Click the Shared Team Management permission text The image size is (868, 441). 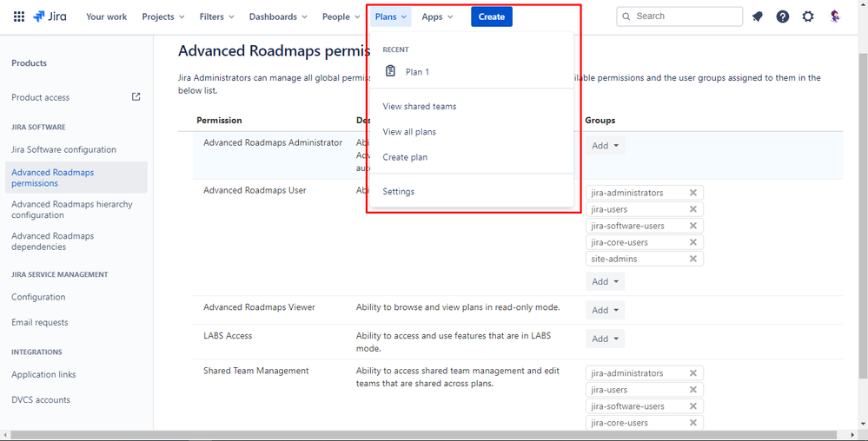pos(255,371)
